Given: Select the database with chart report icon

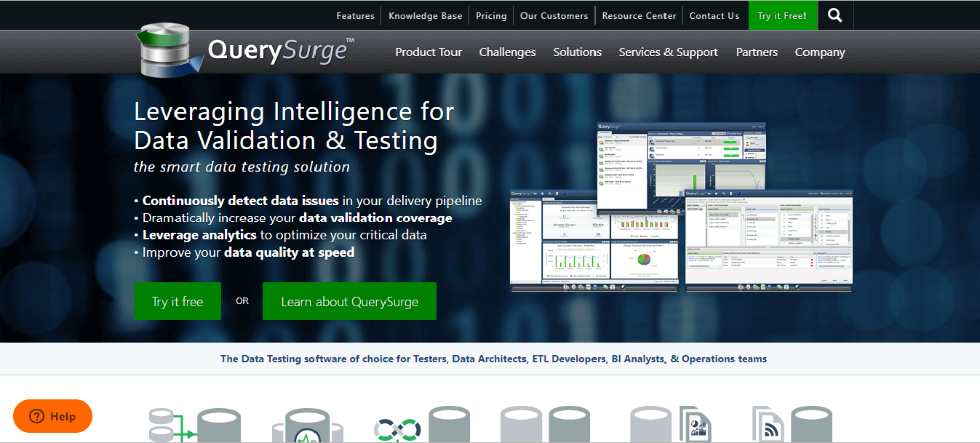Looking at the screenshot, I should pyautogui.click(x=669, y=425).
